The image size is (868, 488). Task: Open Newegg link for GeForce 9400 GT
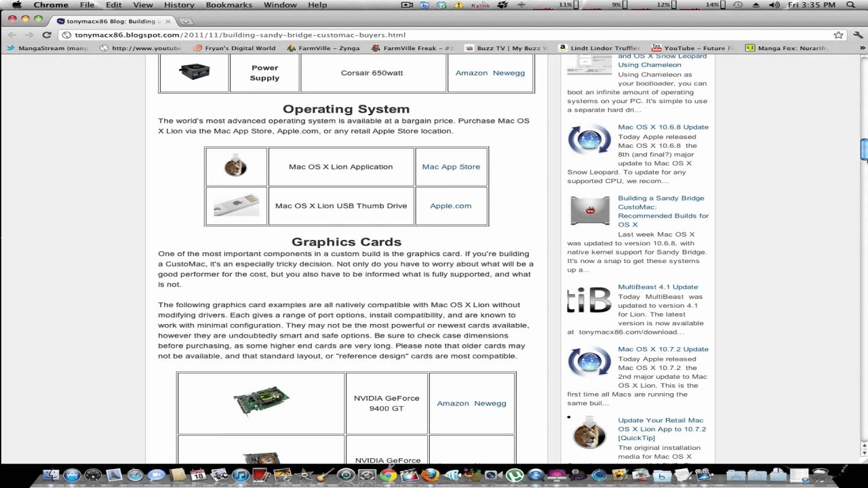click(490, 403)
